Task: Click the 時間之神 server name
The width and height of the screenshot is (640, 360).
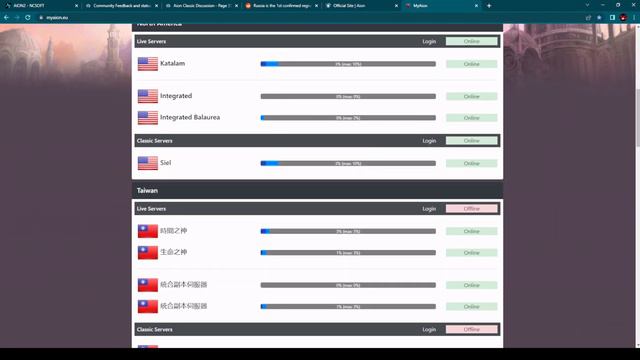Action: click(x=173, y=231)
